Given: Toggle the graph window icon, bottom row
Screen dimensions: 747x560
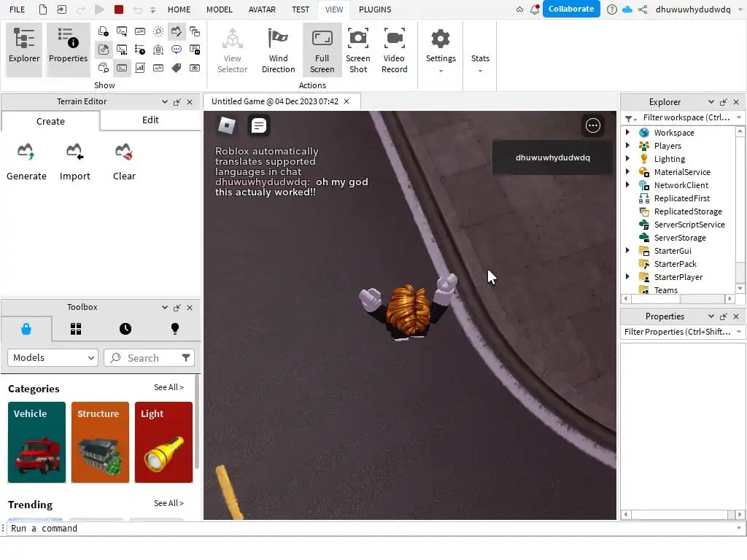Looking at the screenshot, I should [x=158, y=68].
